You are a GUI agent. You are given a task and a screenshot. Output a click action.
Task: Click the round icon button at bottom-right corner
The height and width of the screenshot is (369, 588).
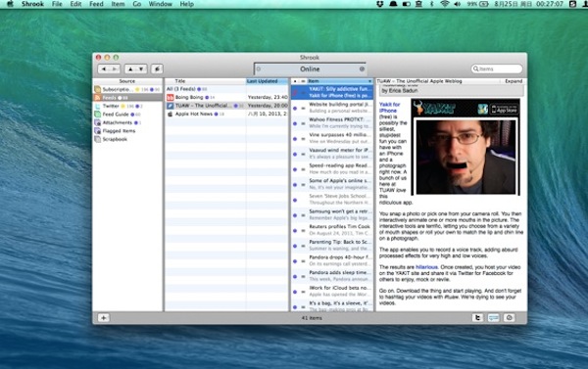pyautogui.click(x=509, y=318)
